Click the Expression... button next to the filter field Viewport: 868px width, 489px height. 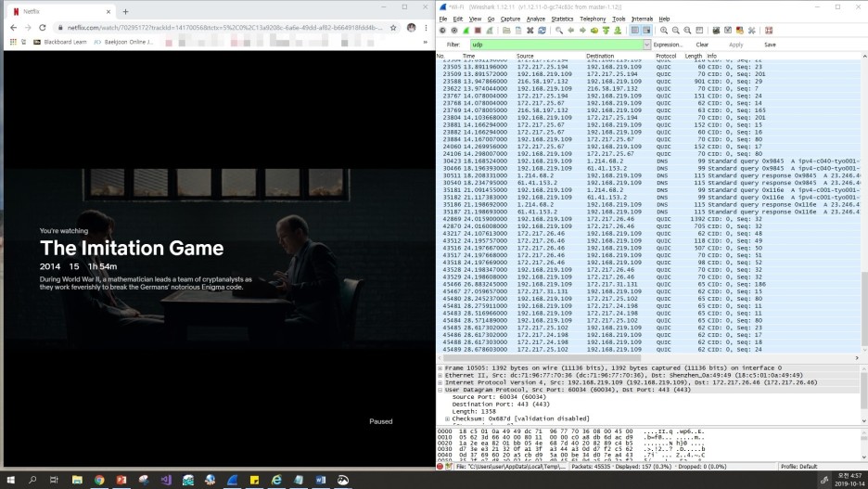tap(668, 45)
